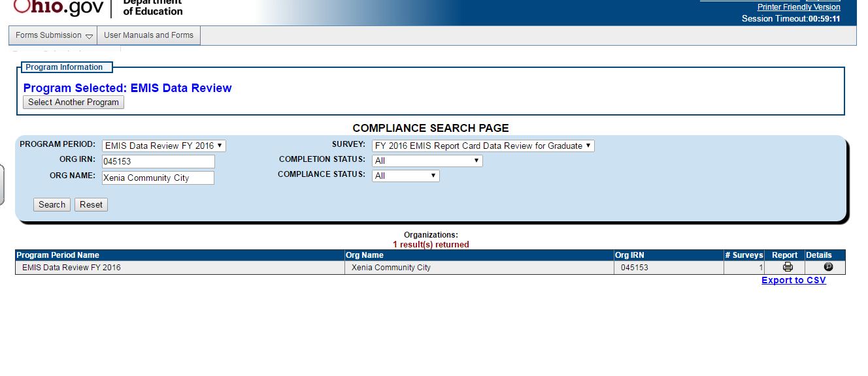Open the Compliance Status dropdown
Viewport: 868px width, 376px height.
tap(405, 176)
